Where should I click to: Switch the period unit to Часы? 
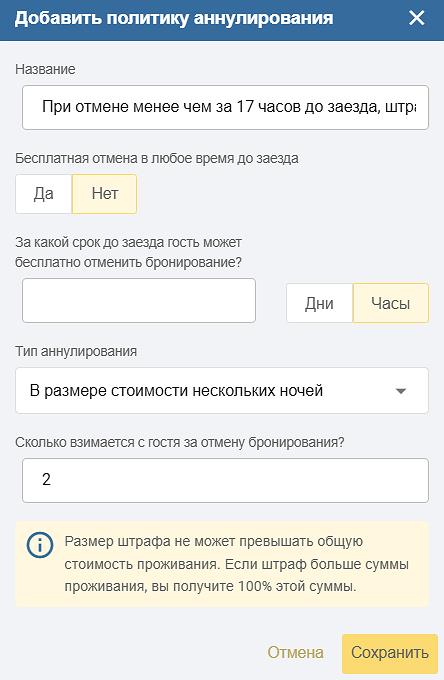click(x=391, y=303)
